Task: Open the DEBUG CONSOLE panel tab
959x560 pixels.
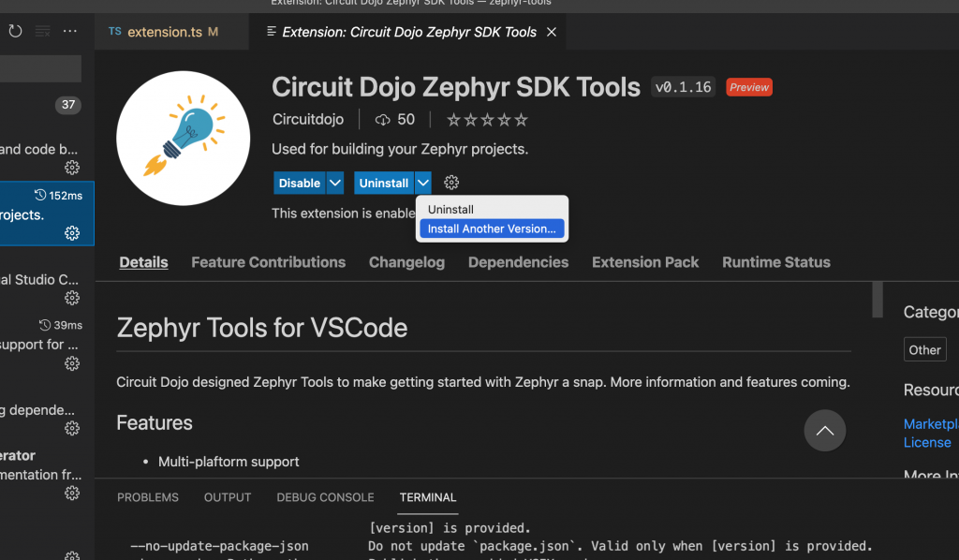Action: [x=325, y=497]
